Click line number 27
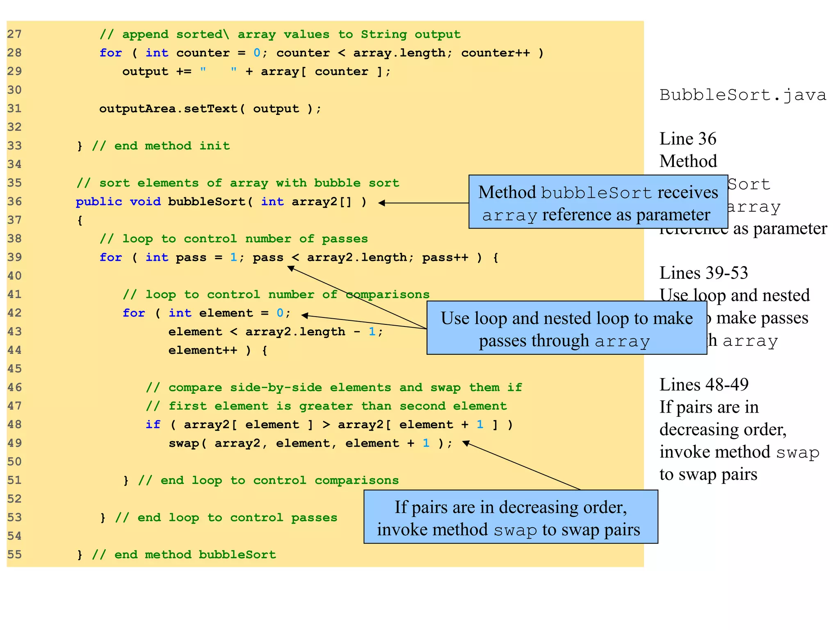 (x=14, y=34)
